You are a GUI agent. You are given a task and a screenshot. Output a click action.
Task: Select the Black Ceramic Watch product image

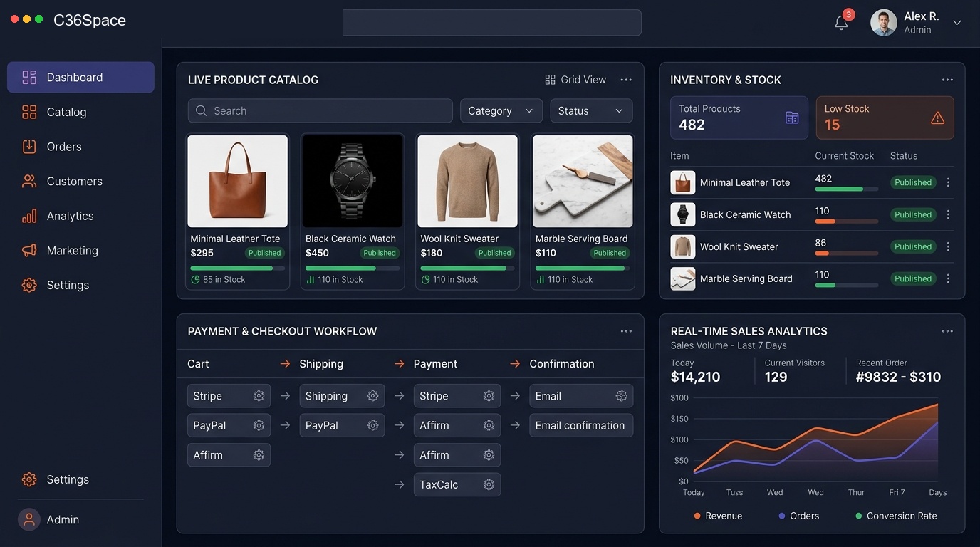(353, 182)
